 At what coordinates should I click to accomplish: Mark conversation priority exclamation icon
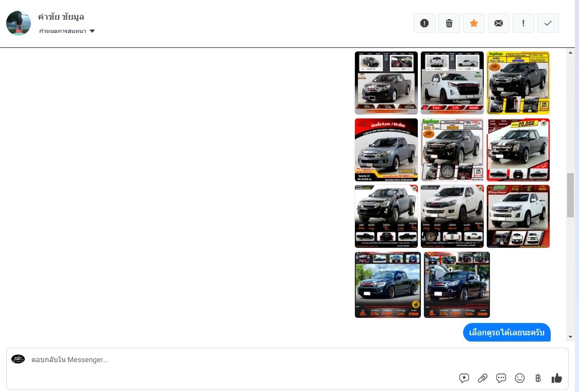coord(523,23)
